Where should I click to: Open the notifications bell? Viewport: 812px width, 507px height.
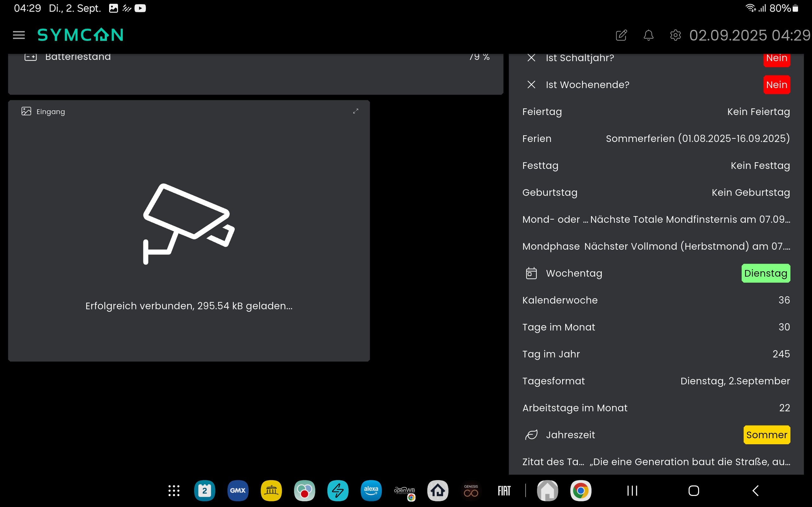(x=648, y=35)
